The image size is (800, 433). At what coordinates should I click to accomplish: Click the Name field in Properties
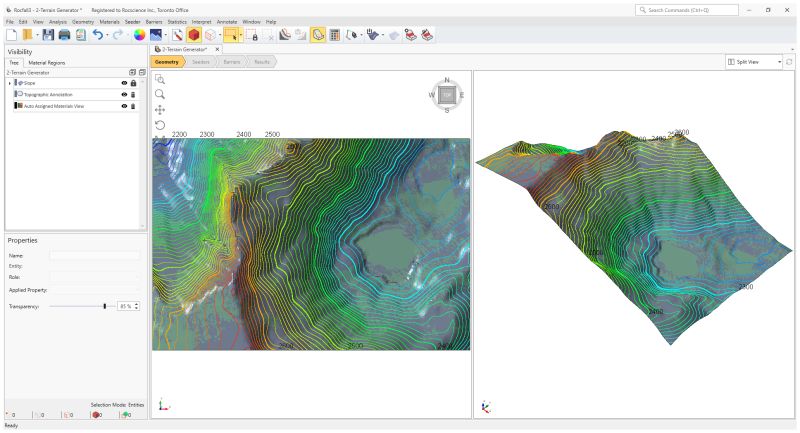94,255
